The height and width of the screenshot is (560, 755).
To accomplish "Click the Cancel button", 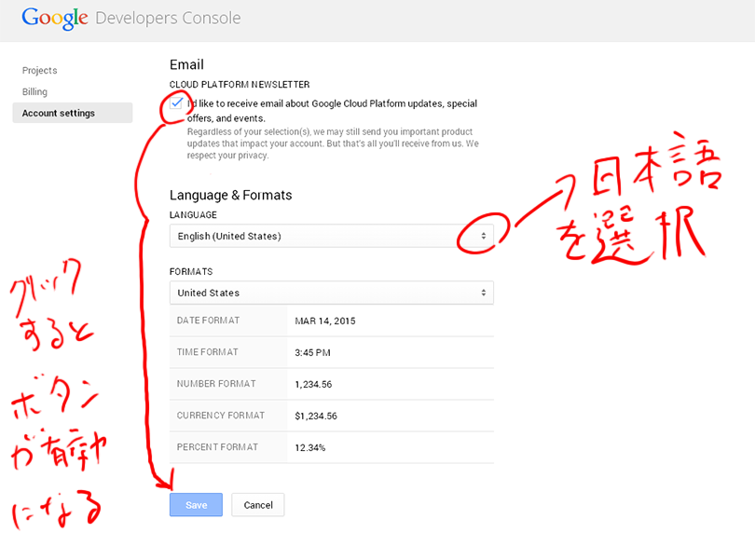I will [258, 505].
